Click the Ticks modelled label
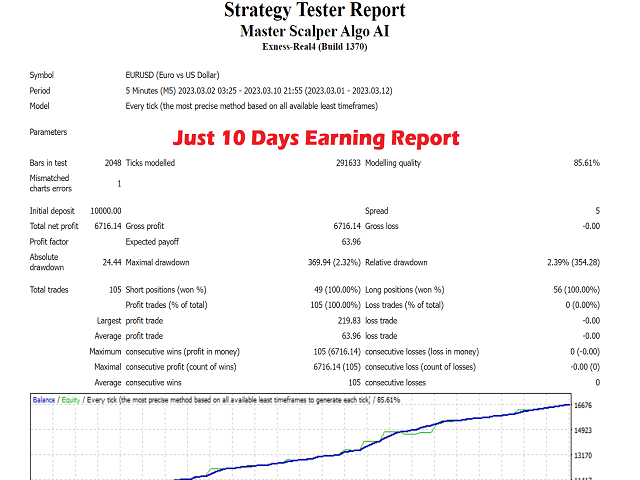The height and width of the screenshot is (480, 640). click(x=150, y=163)
